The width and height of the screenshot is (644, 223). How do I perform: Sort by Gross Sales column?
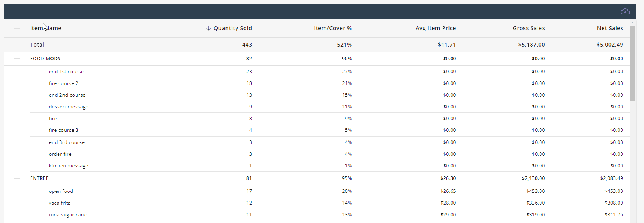point(529,28)
